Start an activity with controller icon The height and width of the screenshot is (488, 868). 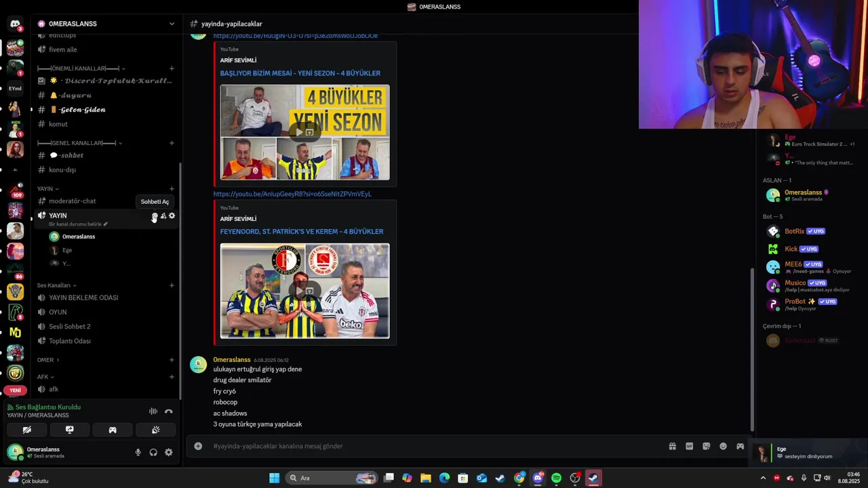pyautogui.click(x=113, y=430)
